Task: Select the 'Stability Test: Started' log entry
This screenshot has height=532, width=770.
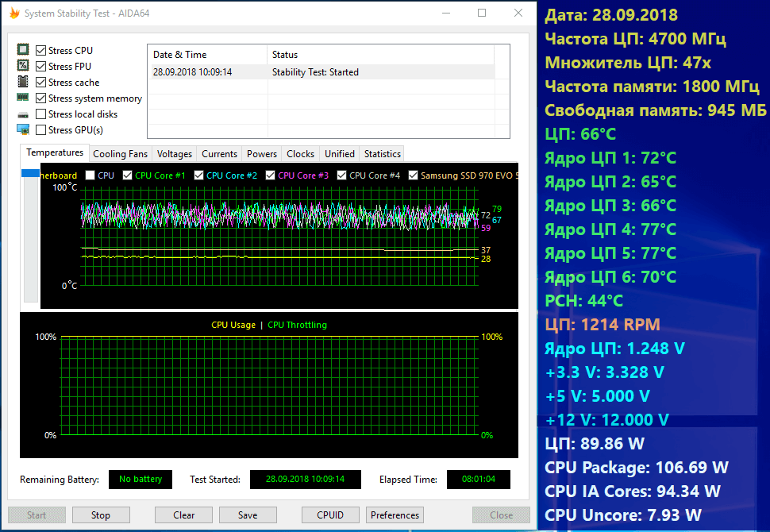Action: (315, 72)
